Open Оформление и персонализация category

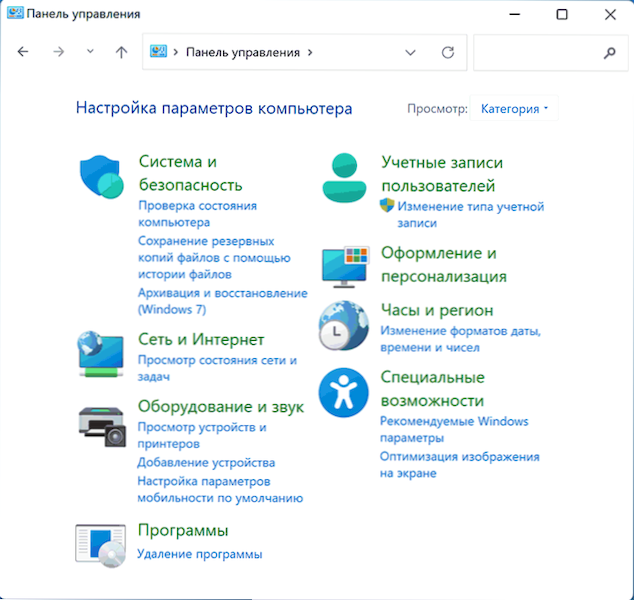(x=444, y=264)
